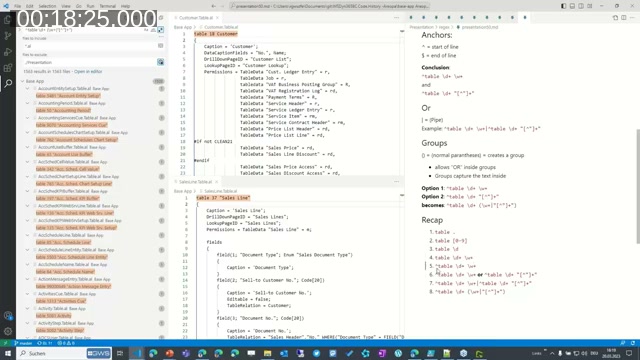Close the Customer.Table.al tab
Image resolution: width=640 pixels, height=360 pixels.
[x=217, y=18]
